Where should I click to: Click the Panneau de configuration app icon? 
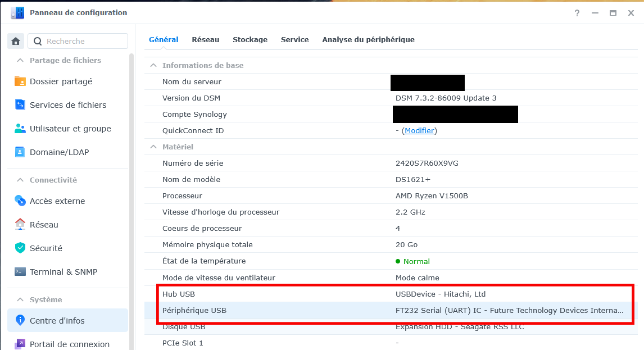tap(17, 13)
